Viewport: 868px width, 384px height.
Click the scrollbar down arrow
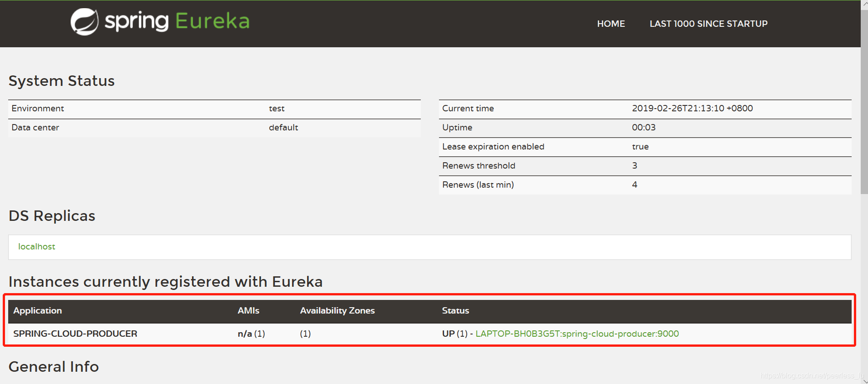tap(864, 381)
